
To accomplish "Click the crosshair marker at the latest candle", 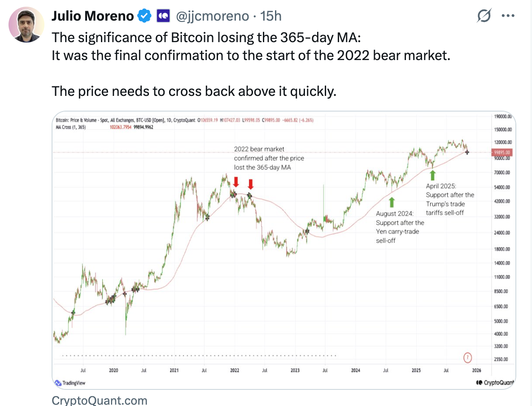I will (467, 152).
